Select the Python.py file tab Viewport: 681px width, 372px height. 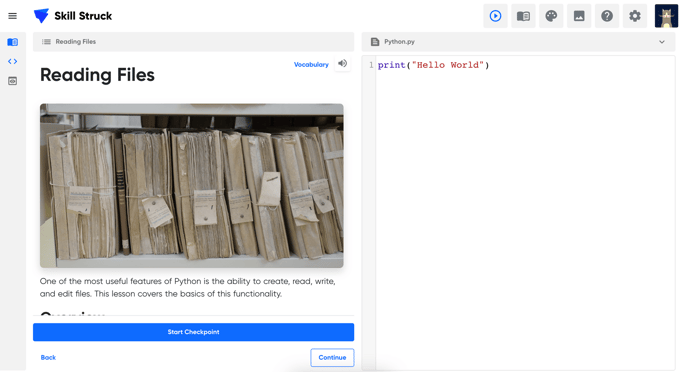click(x=518, y=42)
